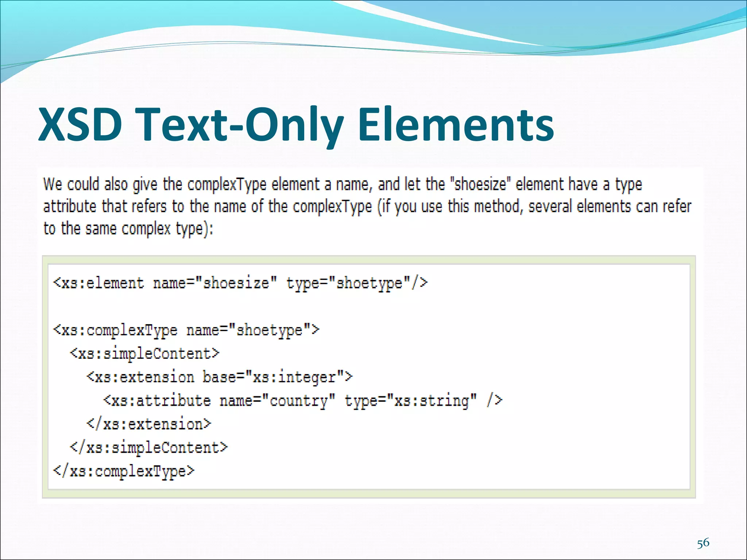Click the slide number 56
Screen dimensions: 747x560
click(x=703, y=543)
